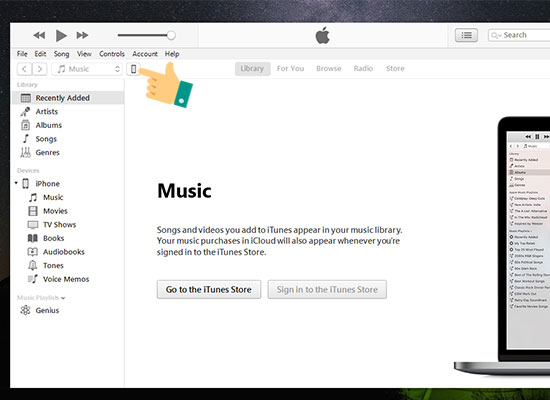
Task: Go forward with the right chevron button
Action: 40,69
